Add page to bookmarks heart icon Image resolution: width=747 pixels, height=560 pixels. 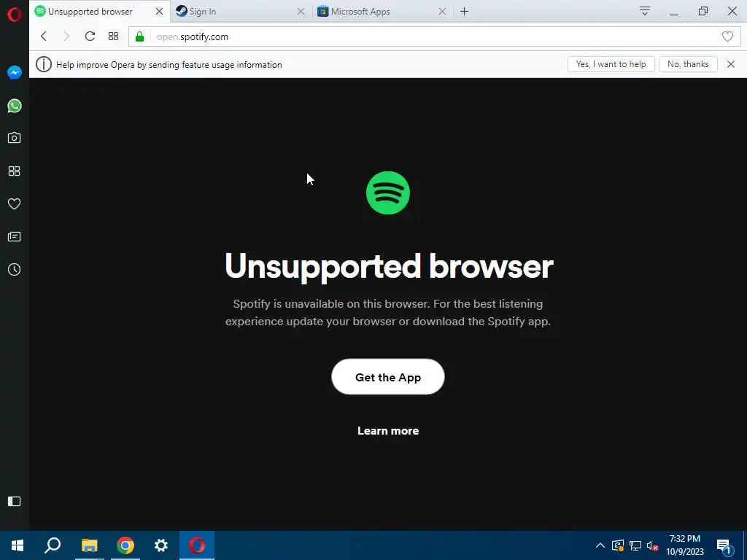(x=727, y=36)
